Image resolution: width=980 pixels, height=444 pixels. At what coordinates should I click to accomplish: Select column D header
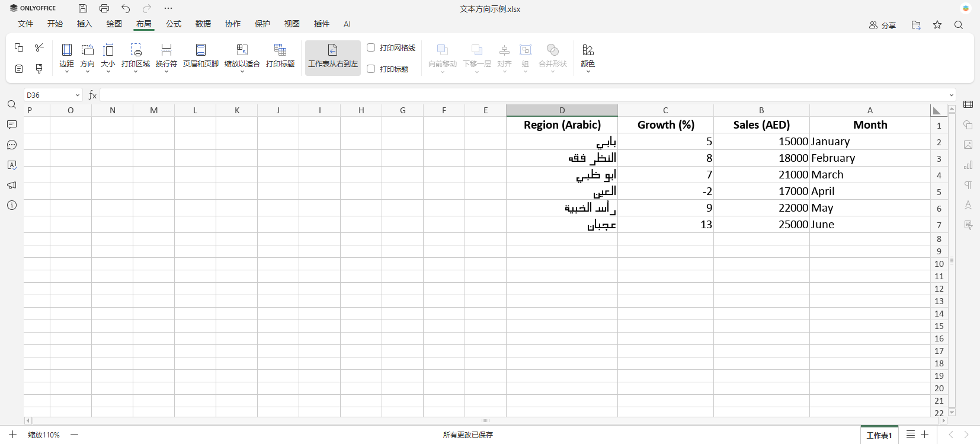(x=562, y=110)
